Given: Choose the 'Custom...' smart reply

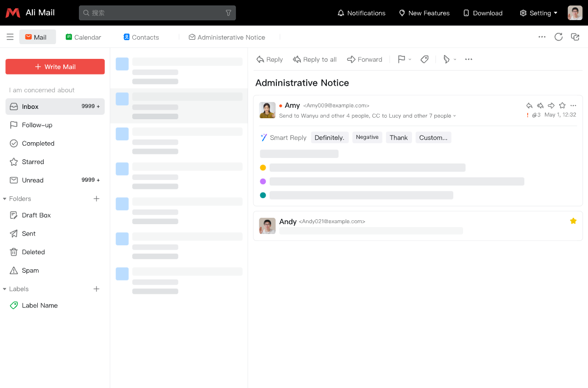Looking at the screenshot, I should 433,137.
